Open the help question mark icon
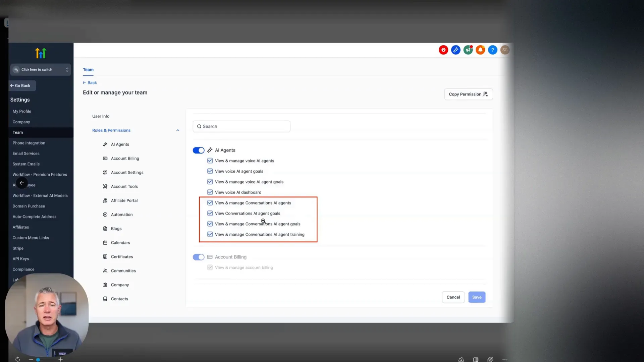 493,50
